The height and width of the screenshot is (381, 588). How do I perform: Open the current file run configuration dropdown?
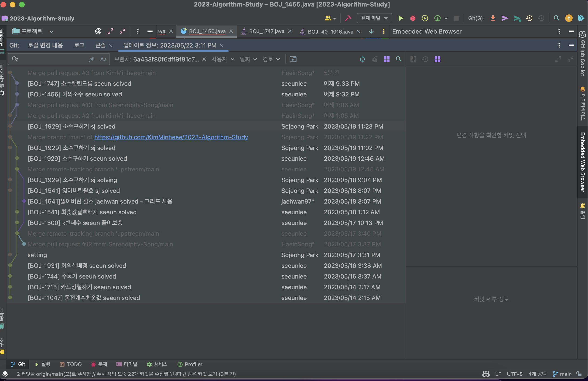click(x=374, y=18)
